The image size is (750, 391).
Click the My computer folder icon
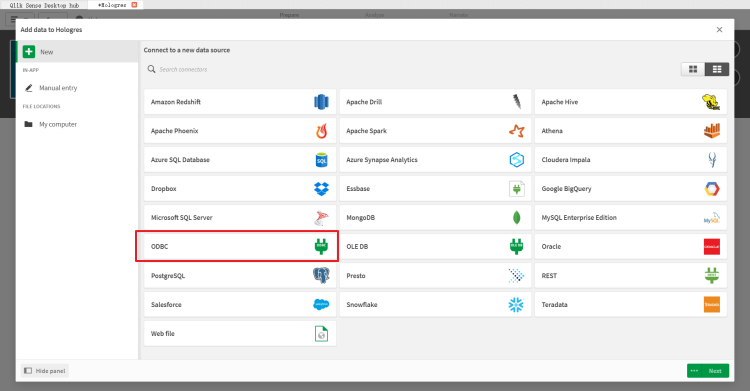(x=29, y=124)
